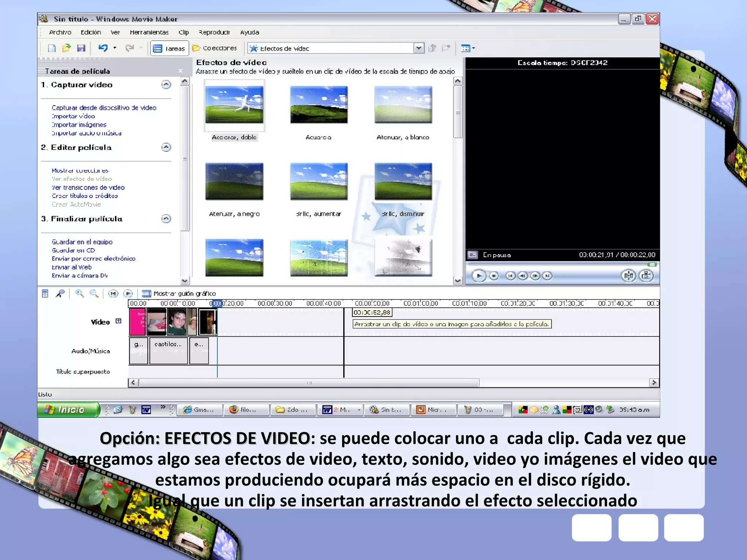Open the audio levels icon on timeline toolbar
This screenshot has width=747, height=560.
click(45, 293)
